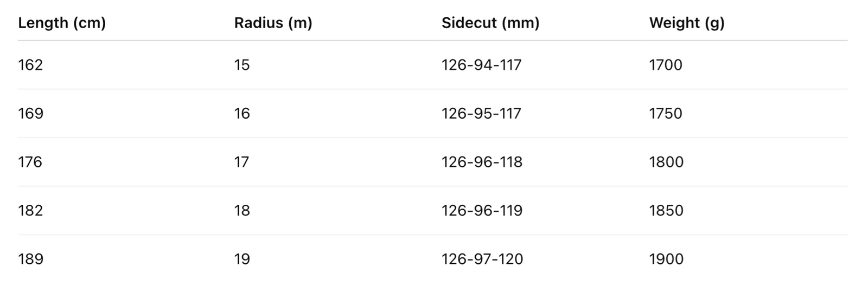Select the 162 length cell

point(30,65)
